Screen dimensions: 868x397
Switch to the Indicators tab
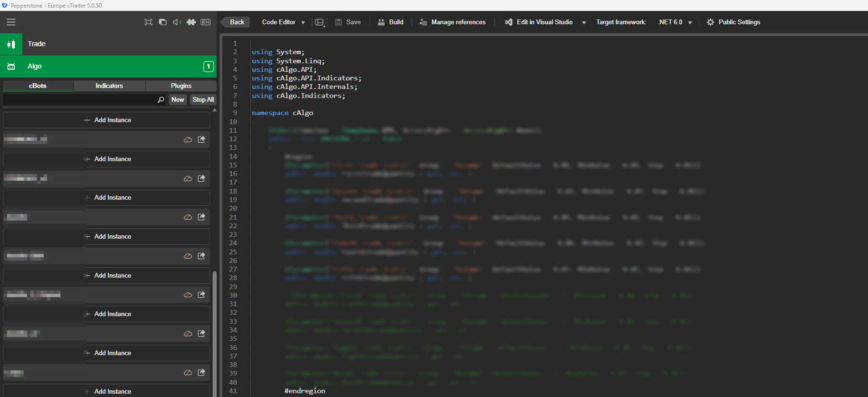(x=109, y=86)
